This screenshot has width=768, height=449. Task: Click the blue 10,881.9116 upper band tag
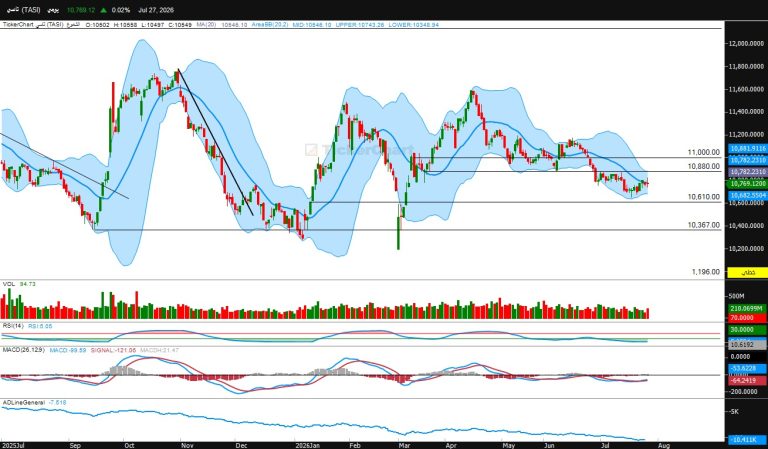pos(747,148)
